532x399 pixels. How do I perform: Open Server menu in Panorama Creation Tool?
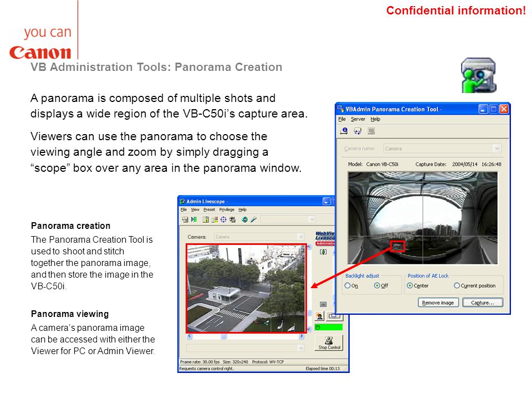(x=358, y=119)
